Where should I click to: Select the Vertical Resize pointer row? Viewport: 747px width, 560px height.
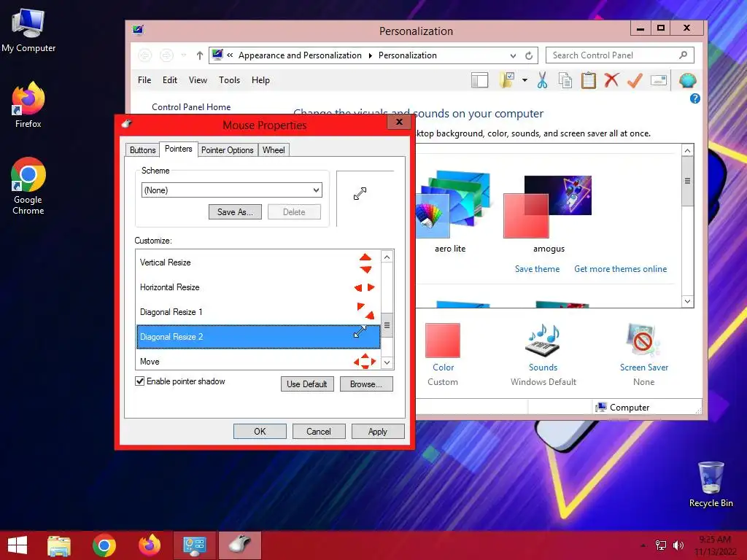[x=258, y=262]
